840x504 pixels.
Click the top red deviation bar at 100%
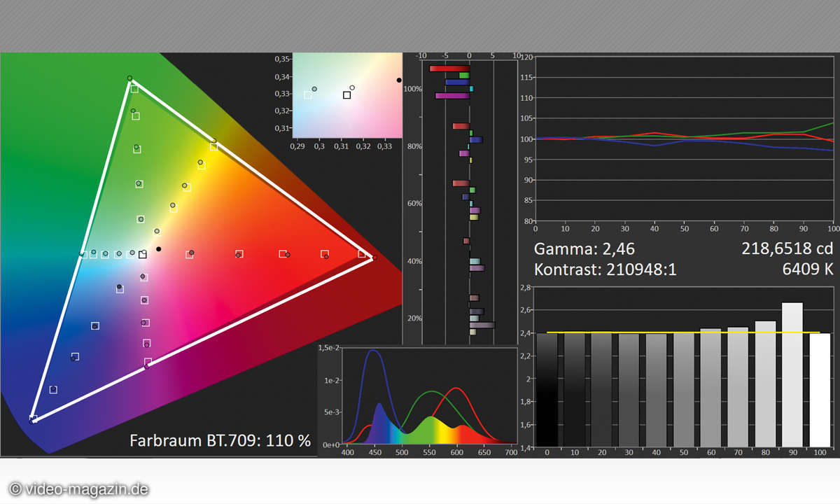click(449, 69)
